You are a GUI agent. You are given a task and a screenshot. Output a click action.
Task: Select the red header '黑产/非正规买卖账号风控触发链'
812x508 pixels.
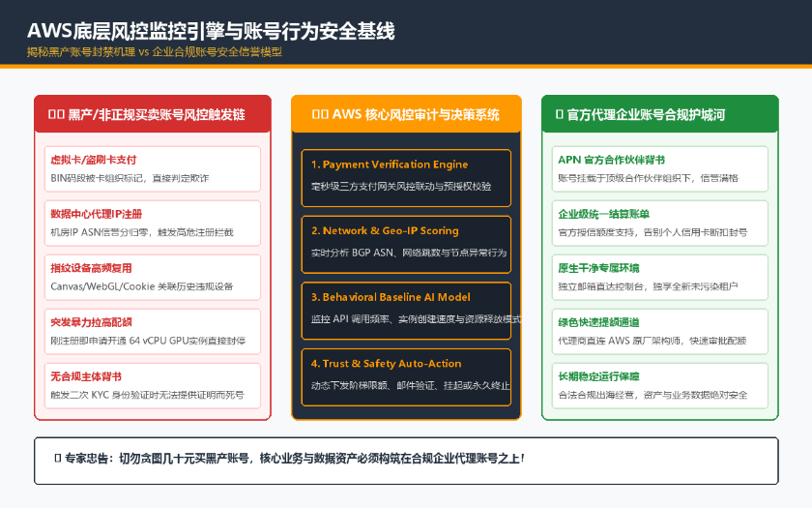153,114
